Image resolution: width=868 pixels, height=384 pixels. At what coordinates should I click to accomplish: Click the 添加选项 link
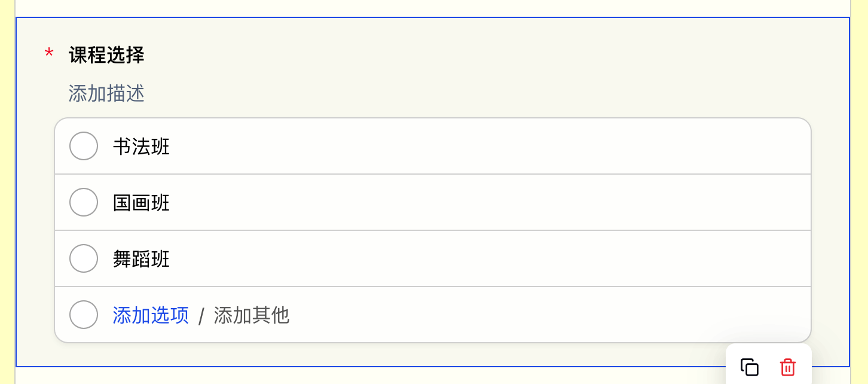(x=151, y=315)
